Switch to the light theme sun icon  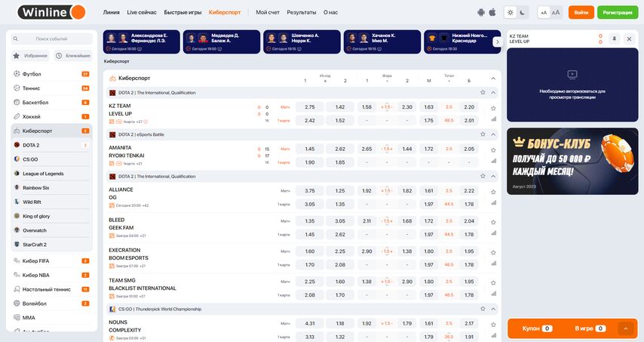point(511,12)
